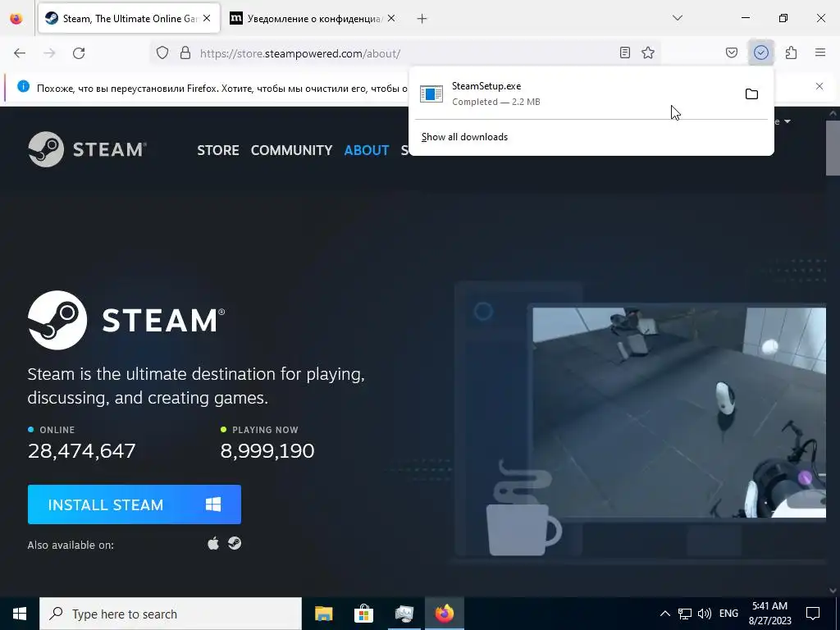Open the language dropdown arrow in Steam header
This screenshot has height=630, width=840.
[x=787, y=121]
